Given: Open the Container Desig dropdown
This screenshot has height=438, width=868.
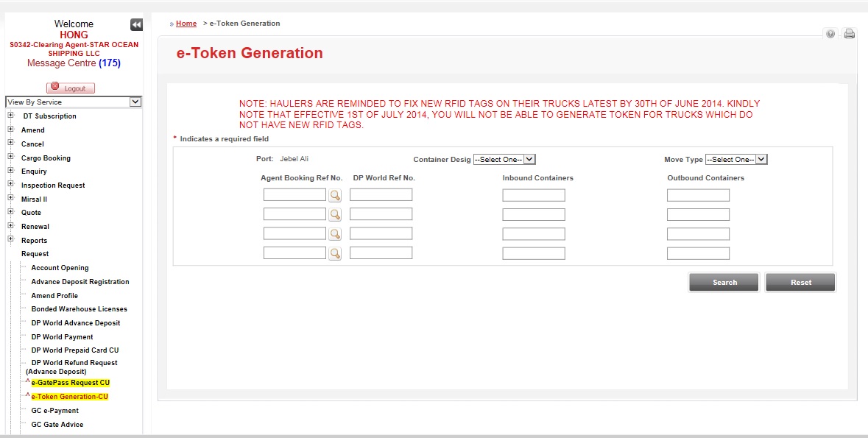Looking at the screenshot, I should [504, 160].
